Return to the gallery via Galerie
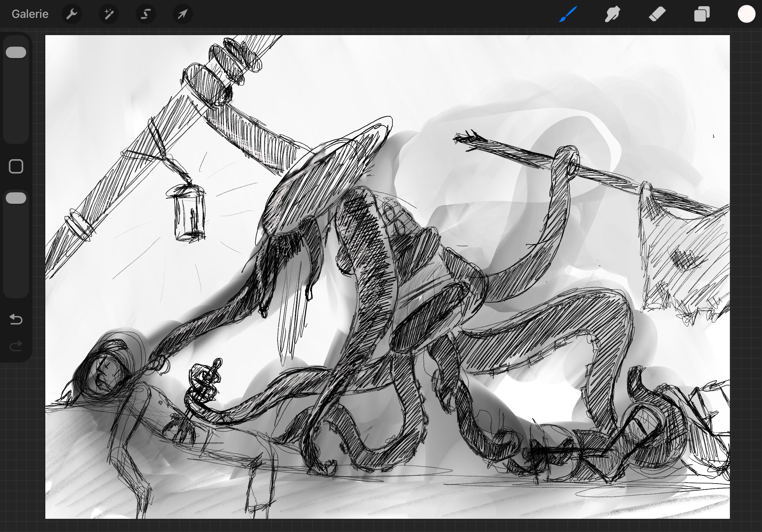 point(30,14)
